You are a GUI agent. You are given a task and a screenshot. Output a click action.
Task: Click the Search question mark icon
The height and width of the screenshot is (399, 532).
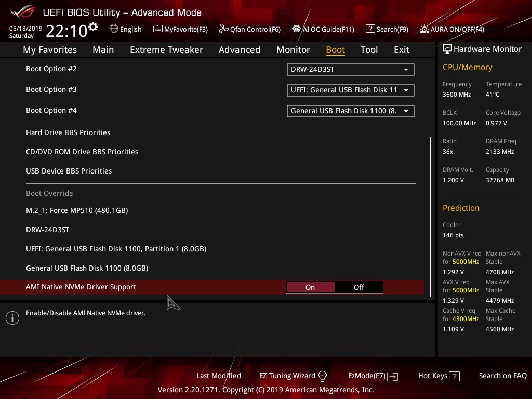(x=370, y=29)
